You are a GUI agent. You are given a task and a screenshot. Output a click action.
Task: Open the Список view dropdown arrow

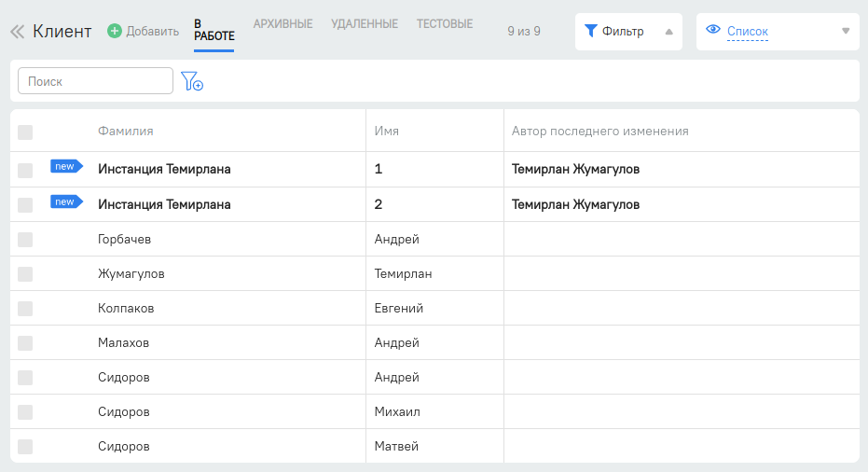coord(846,31)
